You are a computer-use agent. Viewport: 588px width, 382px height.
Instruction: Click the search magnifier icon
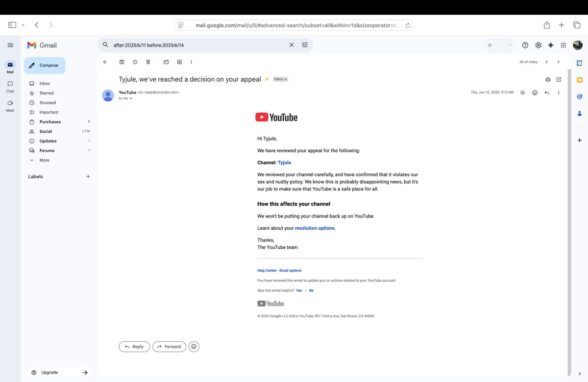click(x=105, y=45)
